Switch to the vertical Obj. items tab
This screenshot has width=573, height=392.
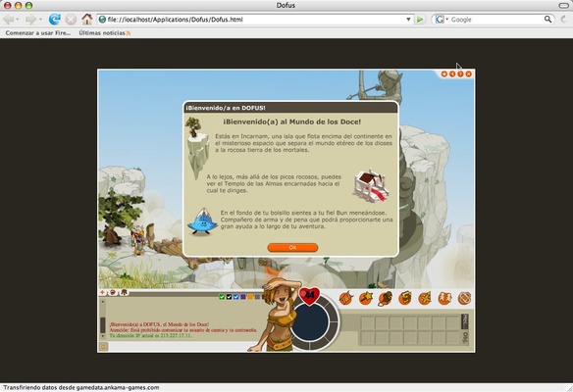[465, 337]
